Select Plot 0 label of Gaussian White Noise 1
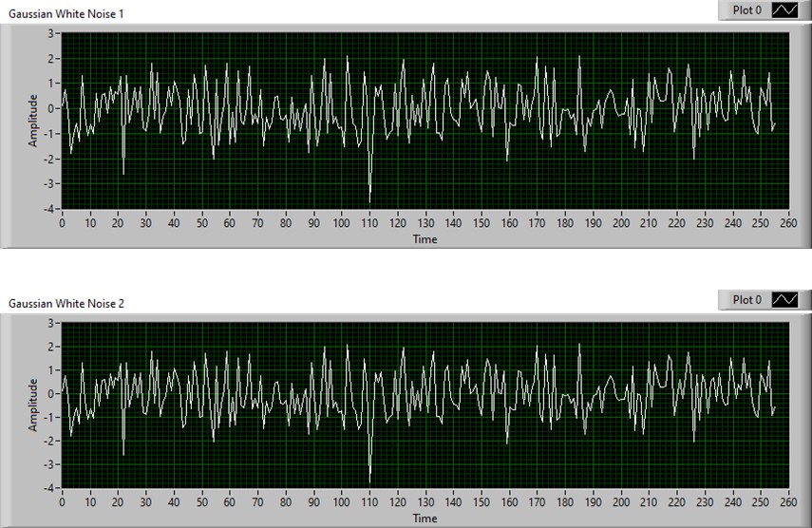 (x=746, y=10)
